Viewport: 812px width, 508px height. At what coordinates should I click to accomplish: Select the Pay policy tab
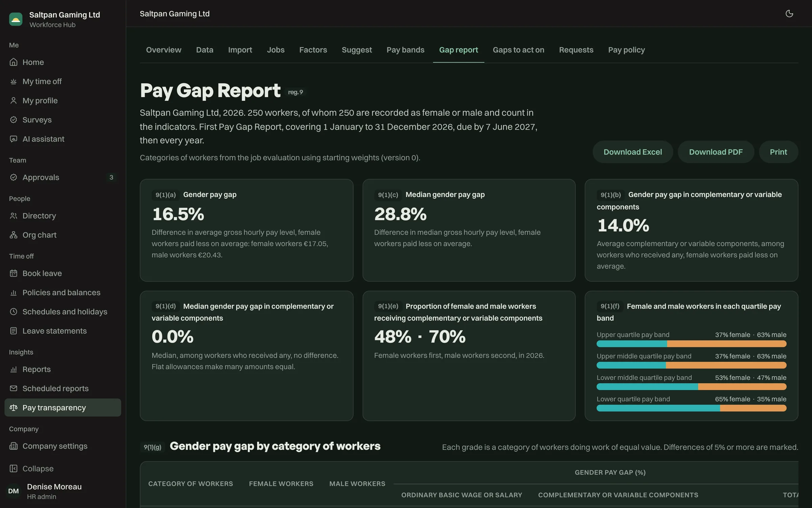coord(626,50)
